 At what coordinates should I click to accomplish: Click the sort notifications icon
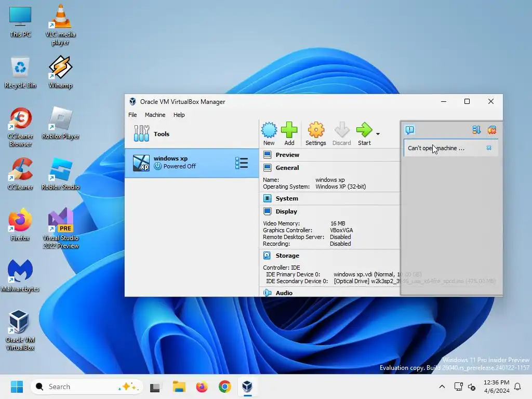476,130
